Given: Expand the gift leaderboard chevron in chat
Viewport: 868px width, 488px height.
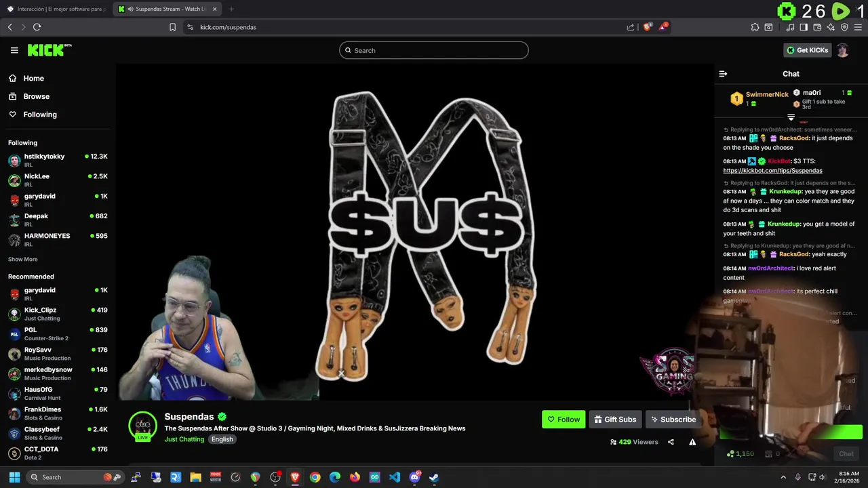Looking at the screenshot, I should pos(791,117).
